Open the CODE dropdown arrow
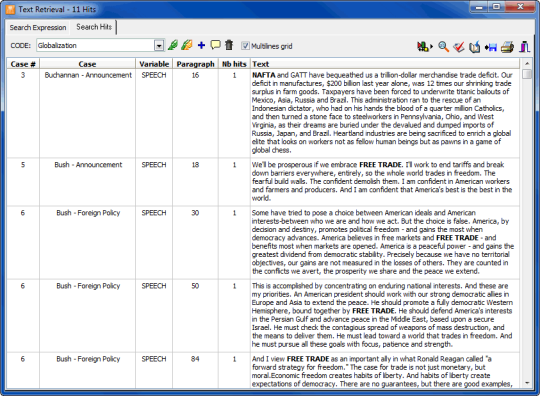 [159, 45]
